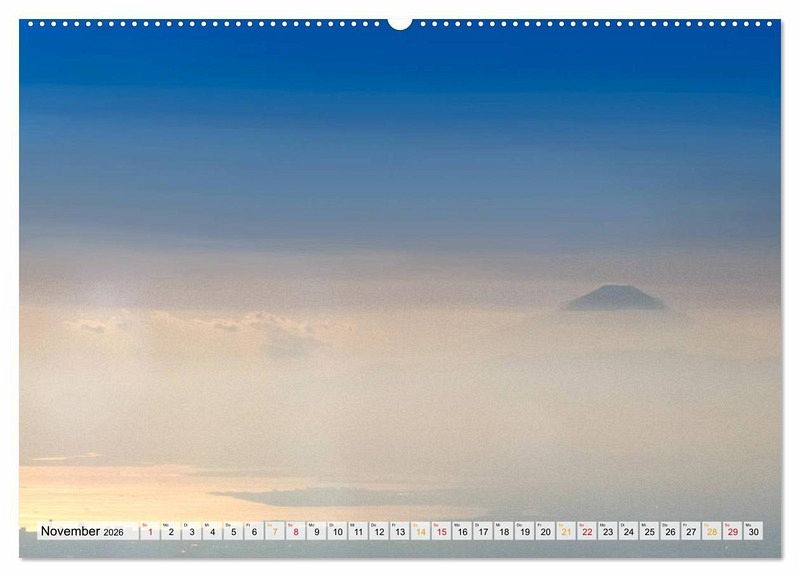This screenshot has height=577, width=800.
Task: Select day 23 in the calendar strip
Action: click(x=608, y=531)
